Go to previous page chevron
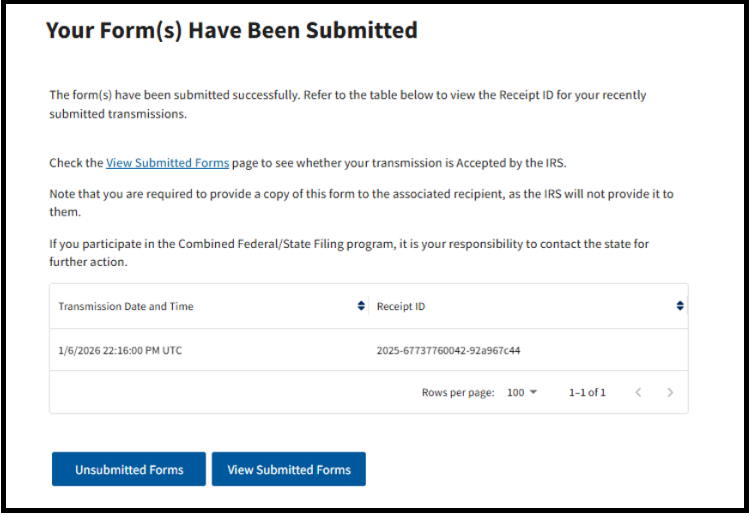The height and width of the screenshot is (517, 750). 638,393
